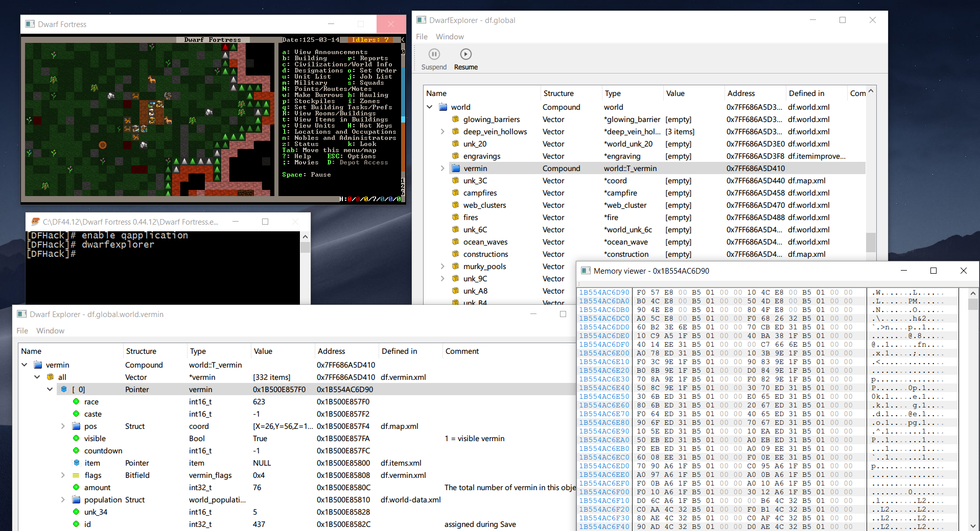This screenshot has width=980, height=531.
Task: Expand the flags bitfield row
Action: pyautogui.click(x=63, y=475)
